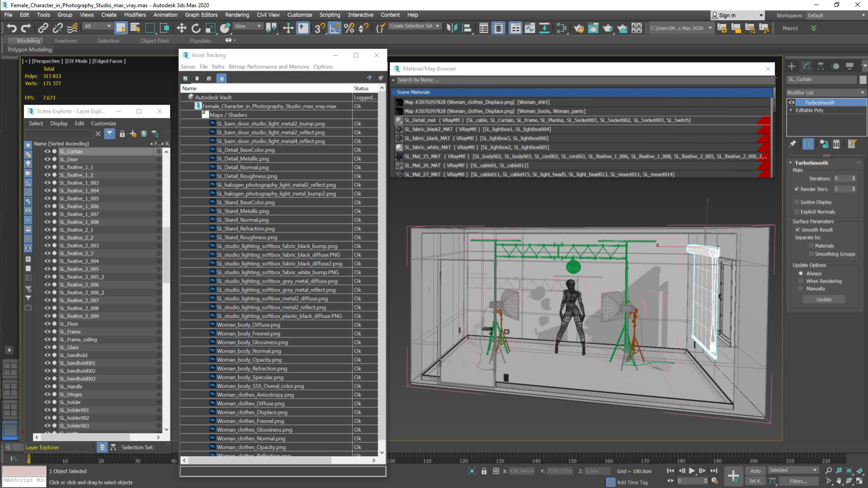
Task: Click the Redo arrow in main toolbar
Action: tap(26, 28)
